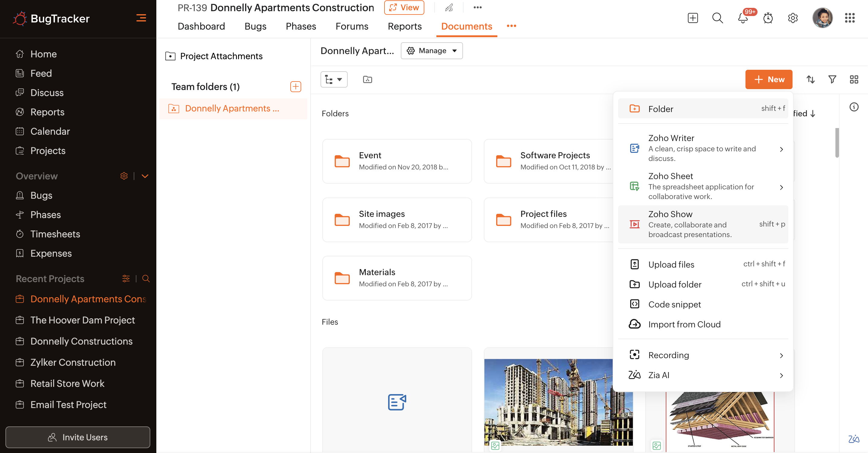Image resolution: width=868 pixels, height=453 pixels.
Task: Open the filter funnel icon
Action: (x=832, y=79)
